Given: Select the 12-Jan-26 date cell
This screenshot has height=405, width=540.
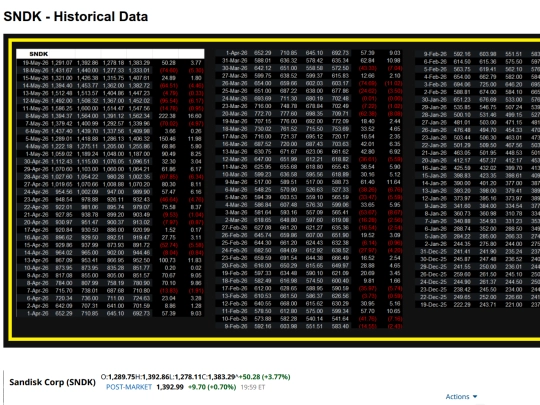Looking at the screenshot, I should 434,198.
